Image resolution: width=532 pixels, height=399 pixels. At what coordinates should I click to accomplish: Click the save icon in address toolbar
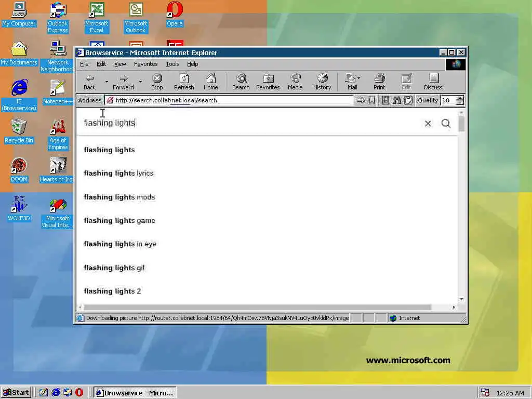pos(385,100)
